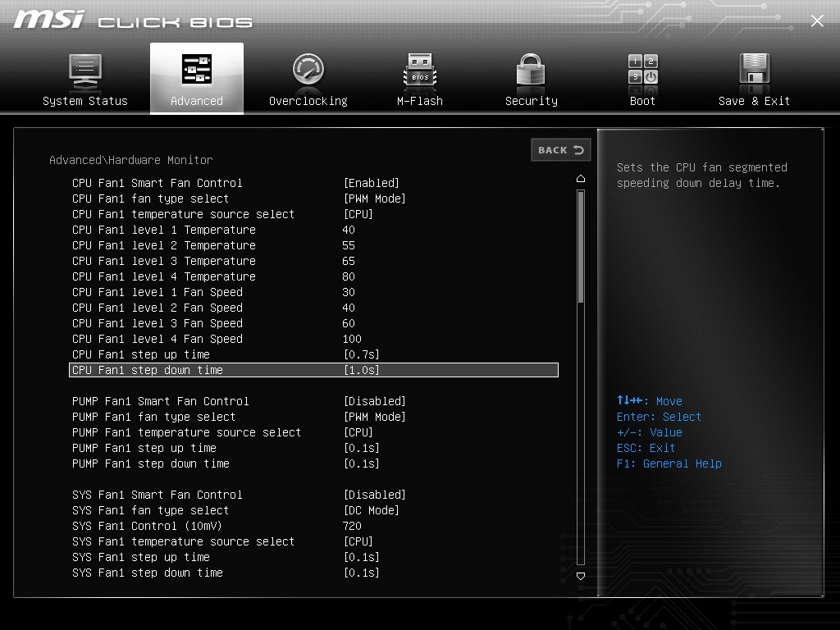
Task: Open the Save & Exit floppy icon
Action: click(x=755, y=69)
